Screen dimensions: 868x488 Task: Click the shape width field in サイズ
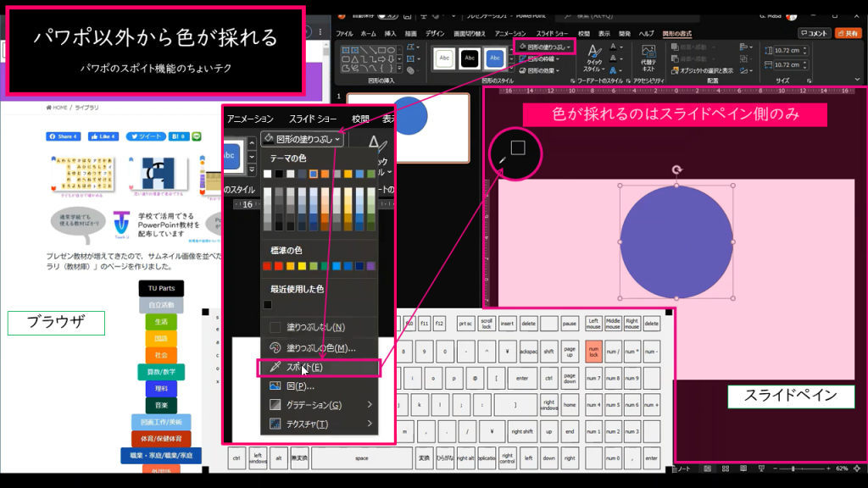[791, 64]
